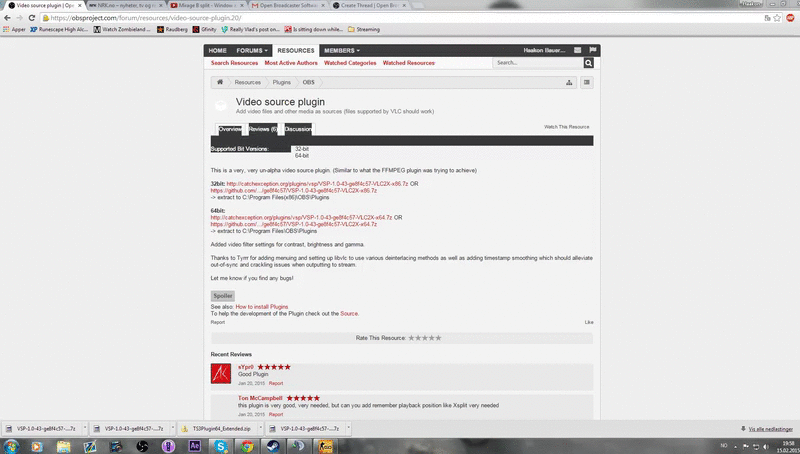The height and width of the screenshot is (454, 800).
Task: Open the alerts flag icon
Action: tap(592, 50)
